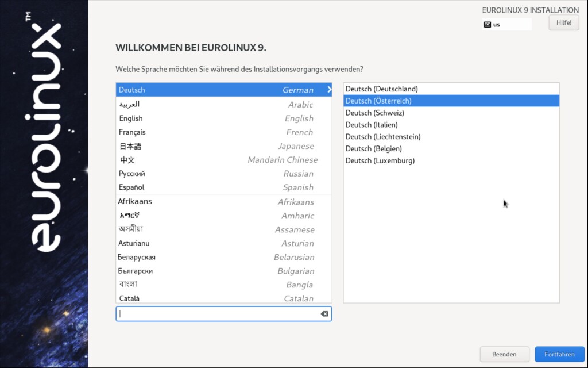Viewport: 588px width, 368px height.
Task: Select locale Deutsch (Deutschland)
Action: pyautogui.click(x=451, y=89)
